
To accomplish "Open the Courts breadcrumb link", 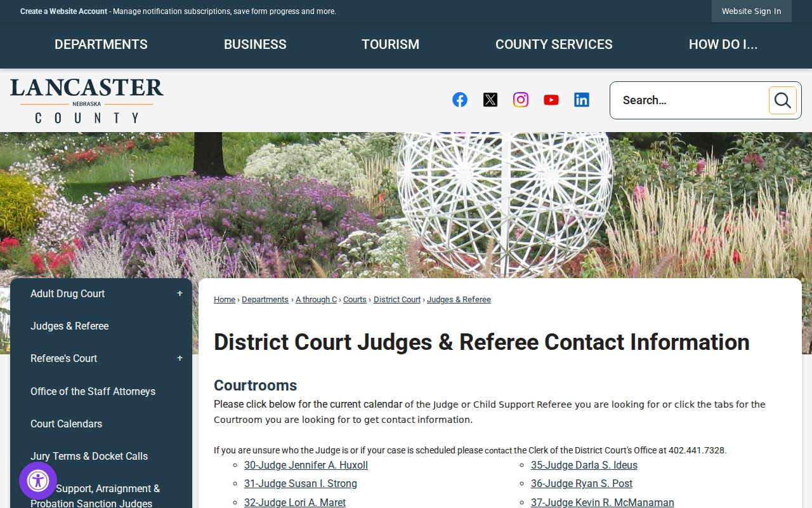I will coord(355,300).
